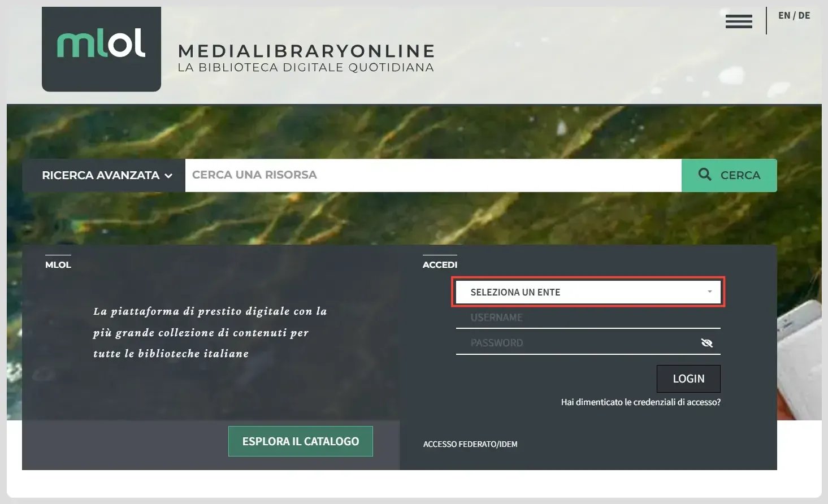Click the ACCEDI heading
The image size is (828, 504).
(440, 264)
